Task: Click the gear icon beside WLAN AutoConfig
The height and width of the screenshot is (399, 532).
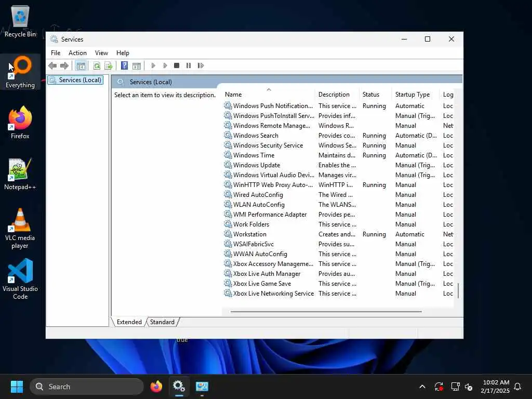Action: coord(228,205)
